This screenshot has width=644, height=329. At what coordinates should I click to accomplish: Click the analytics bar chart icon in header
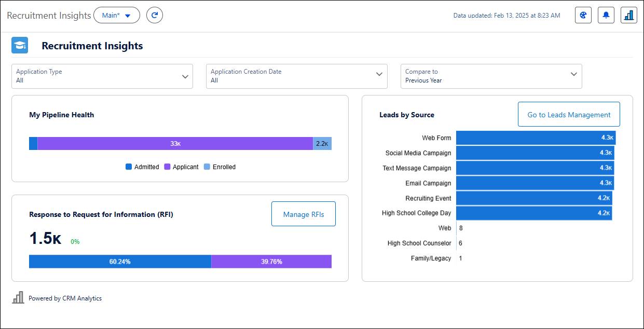629,15
